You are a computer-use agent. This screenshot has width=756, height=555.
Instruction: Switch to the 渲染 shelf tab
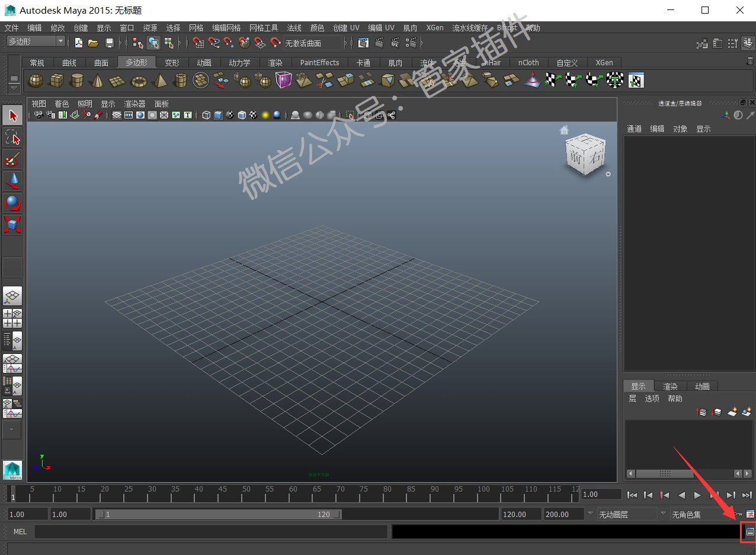(x=275, y=62)
